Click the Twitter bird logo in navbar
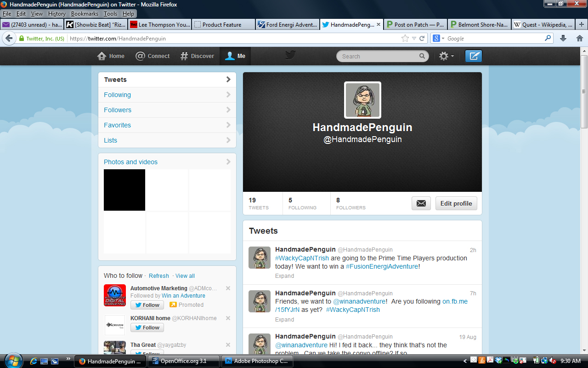 click(x=290, y=56)
